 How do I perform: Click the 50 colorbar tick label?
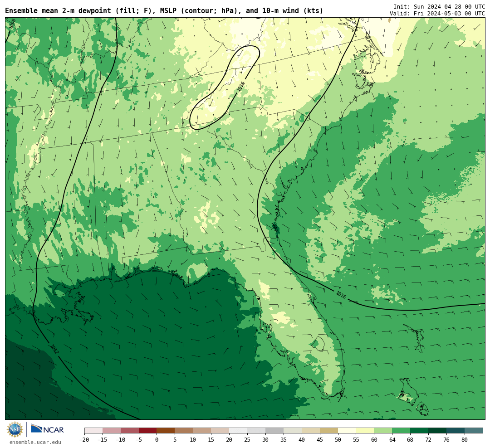(x=338, y=439)
